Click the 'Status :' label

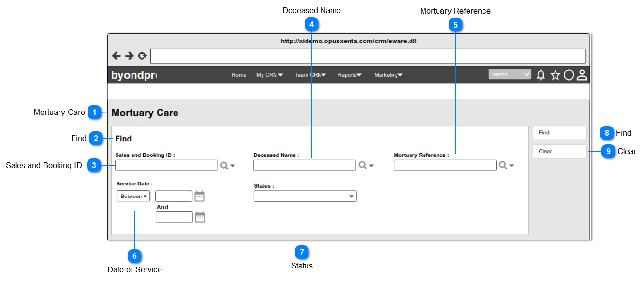click(x=264, y=186)
